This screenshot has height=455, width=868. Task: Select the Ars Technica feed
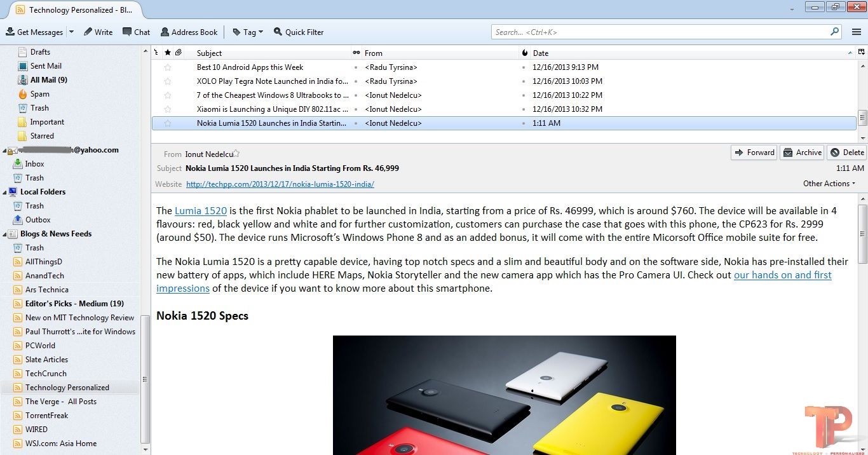tap(46, 289)
